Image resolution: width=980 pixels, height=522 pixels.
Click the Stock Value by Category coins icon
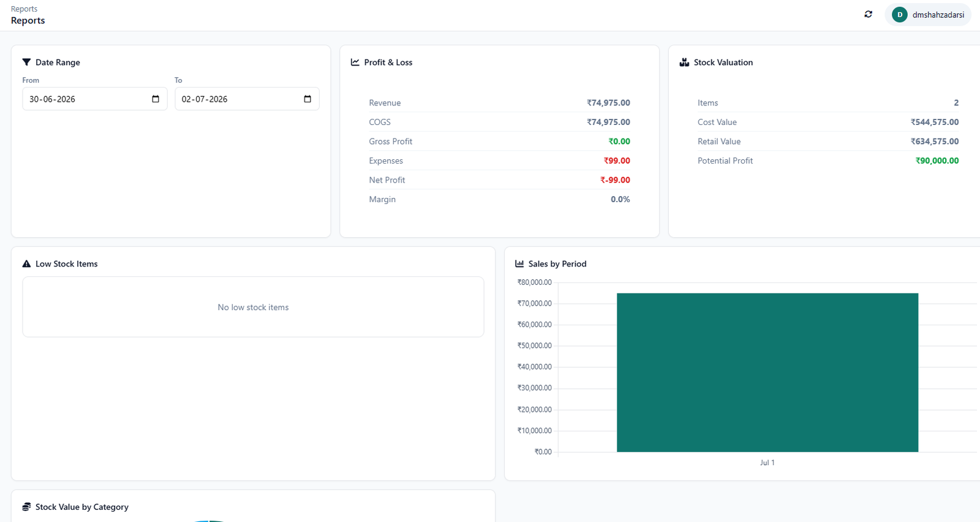(x=26, y=507)
